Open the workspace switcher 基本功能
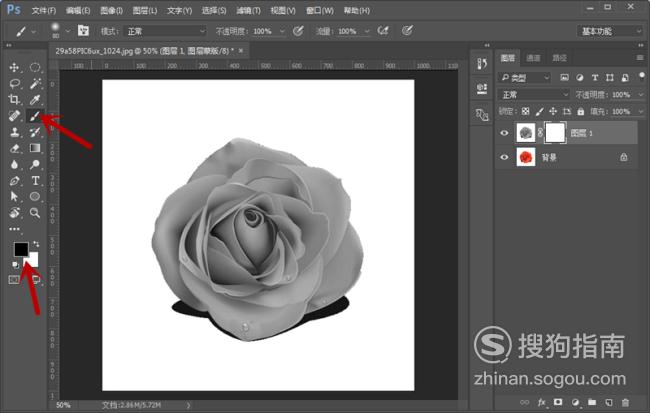This screenshot has height=413, width=650. (x=609, y=31)
